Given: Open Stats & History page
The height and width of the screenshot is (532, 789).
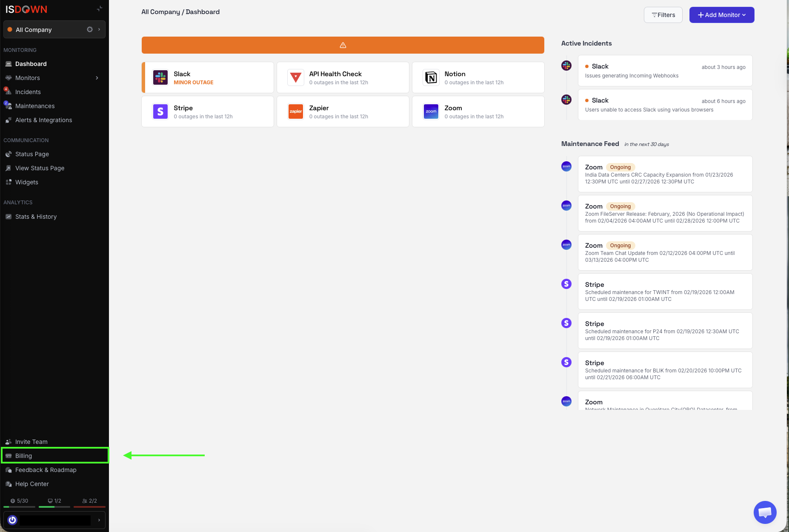Looking at the screenshot, I should (36, 217).
